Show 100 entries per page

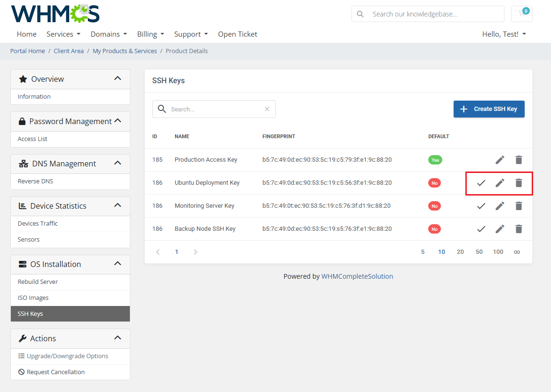498,252
